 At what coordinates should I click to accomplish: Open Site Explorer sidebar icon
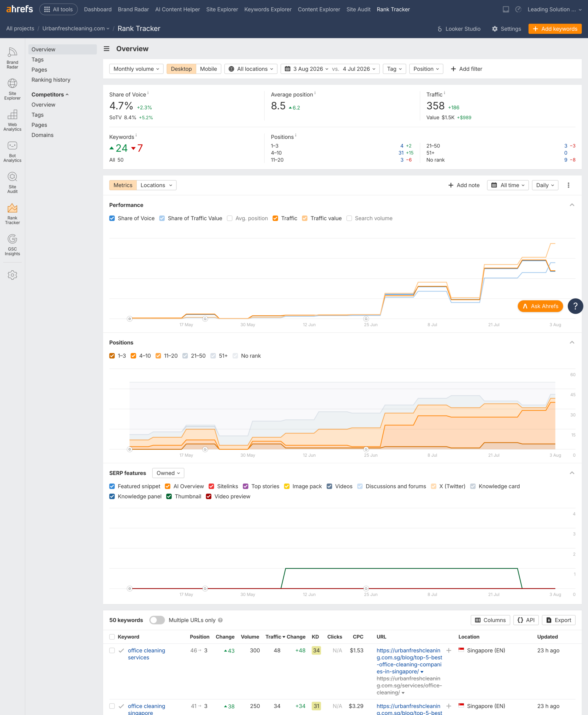tap(12, 89)
